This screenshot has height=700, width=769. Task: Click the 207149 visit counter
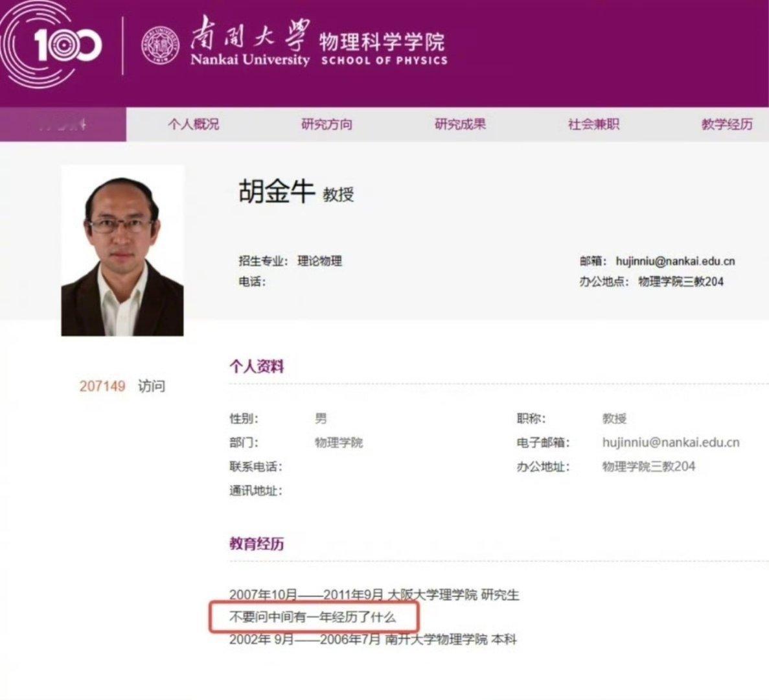(x=102, y=386)
